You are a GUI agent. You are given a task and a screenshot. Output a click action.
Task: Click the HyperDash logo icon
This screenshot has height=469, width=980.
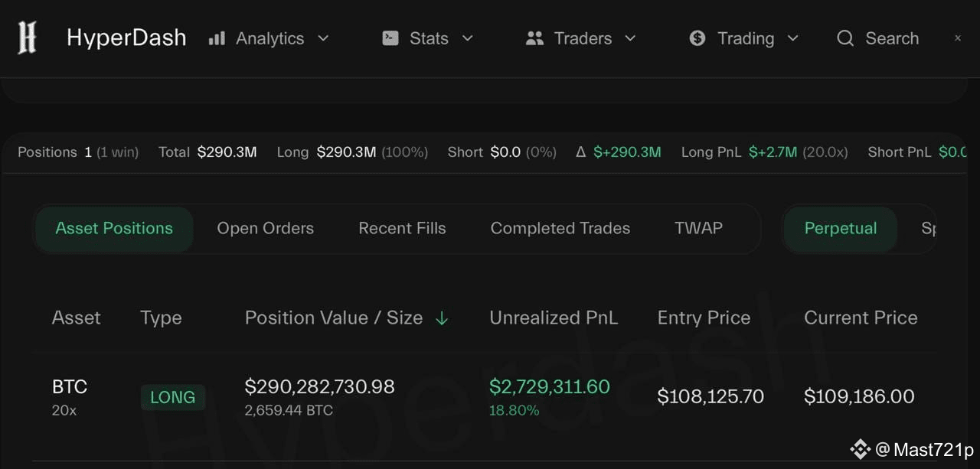28,38
